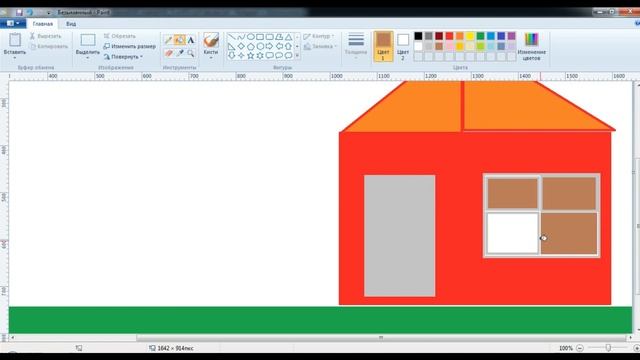Open the Rotate (Повернуть) dropdown
The width and height of the screenshot is (640, 360).
[124, 57]
